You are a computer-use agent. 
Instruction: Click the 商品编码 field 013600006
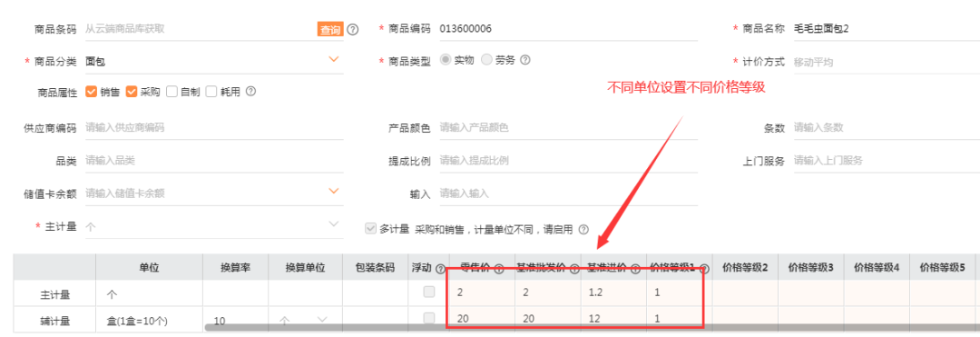point(568,29)
